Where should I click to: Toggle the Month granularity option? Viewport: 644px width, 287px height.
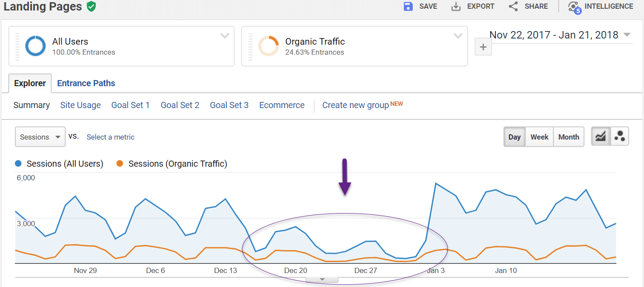pyautogui.click(x=568, y=136)
